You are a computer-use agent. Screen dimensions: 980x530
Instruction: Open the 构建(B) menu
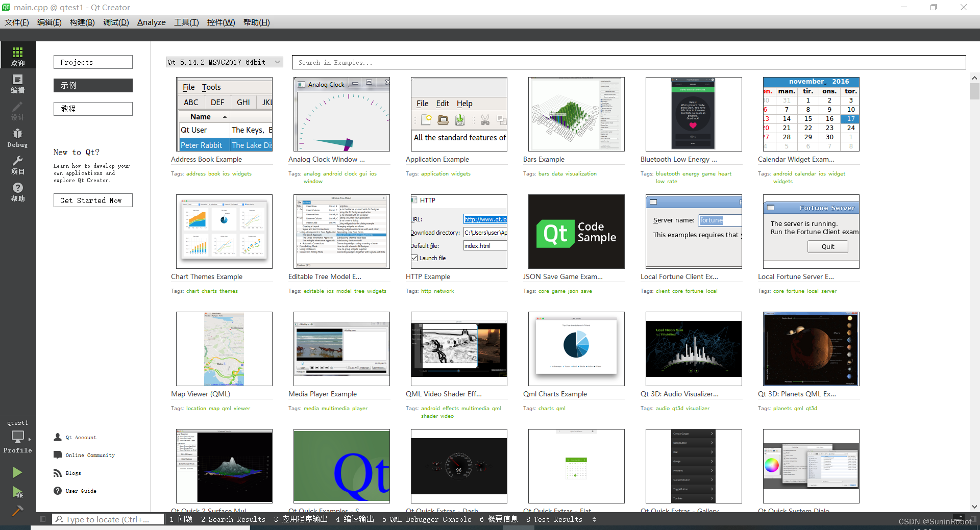point(82,22)
